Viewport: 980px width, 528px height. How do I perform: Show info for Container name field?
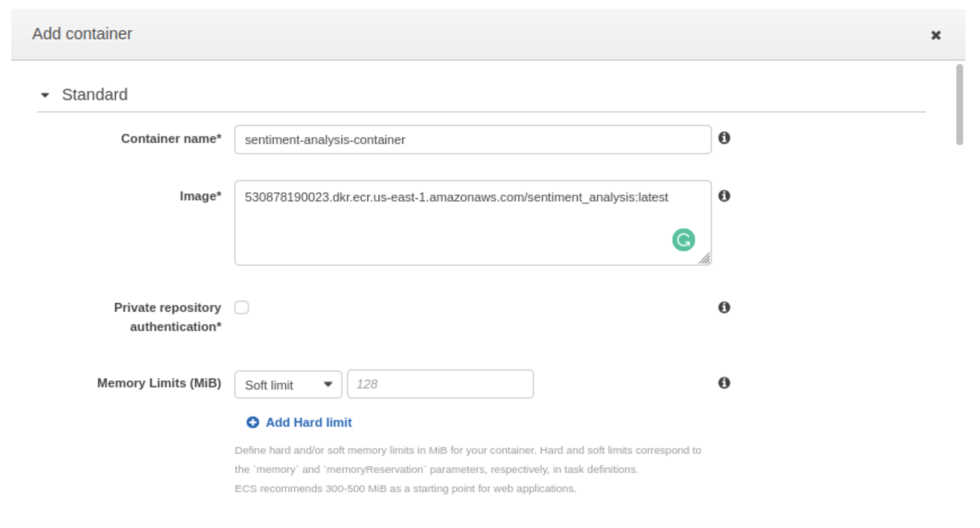[724, 138]
